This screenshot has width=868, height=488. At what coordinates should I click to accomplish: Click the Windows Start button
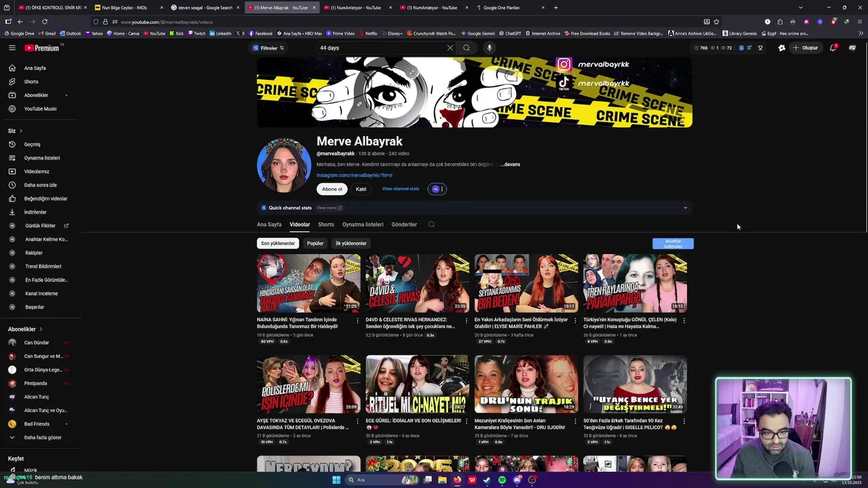336,480
